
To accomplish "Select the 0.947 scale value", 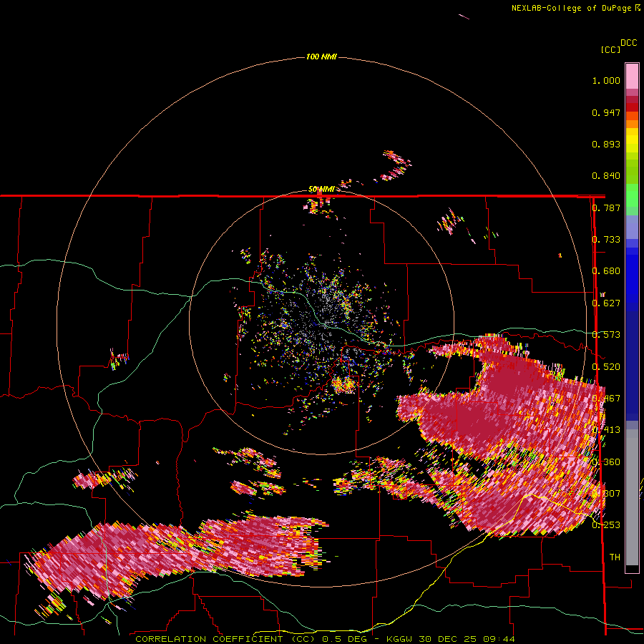I will pyautogui.click(x=606, y=112).
